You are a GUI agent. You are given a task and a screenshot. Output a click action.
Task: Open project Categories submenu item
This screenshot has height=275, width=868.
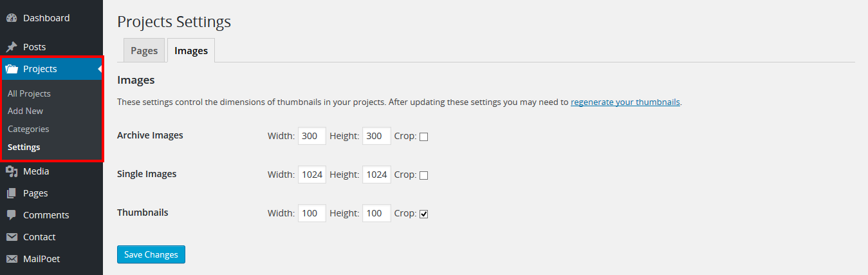point(28,129)
